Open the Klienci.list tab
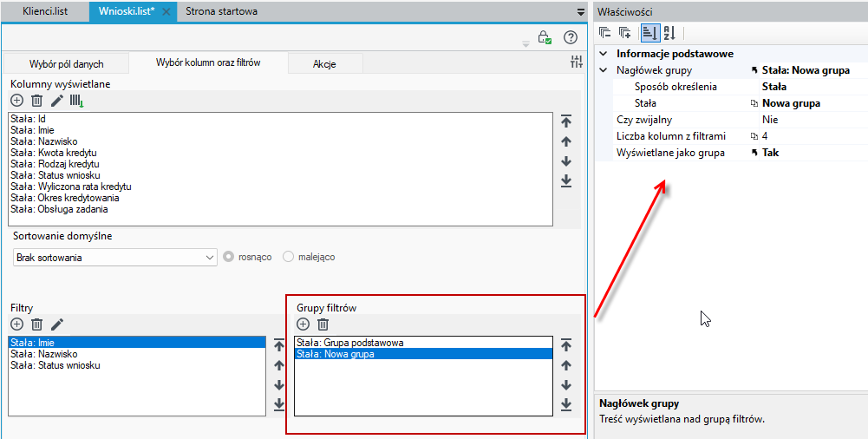Viewport: 868px width, 439px height. click(x=45, y=11)
